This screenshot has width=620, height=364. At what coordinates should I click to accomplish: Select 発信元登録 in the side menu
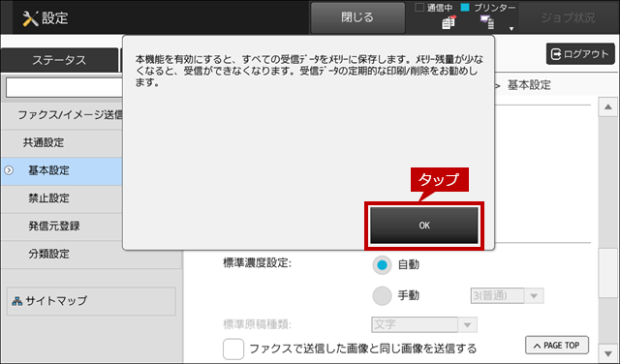click(x=62, y=227)
